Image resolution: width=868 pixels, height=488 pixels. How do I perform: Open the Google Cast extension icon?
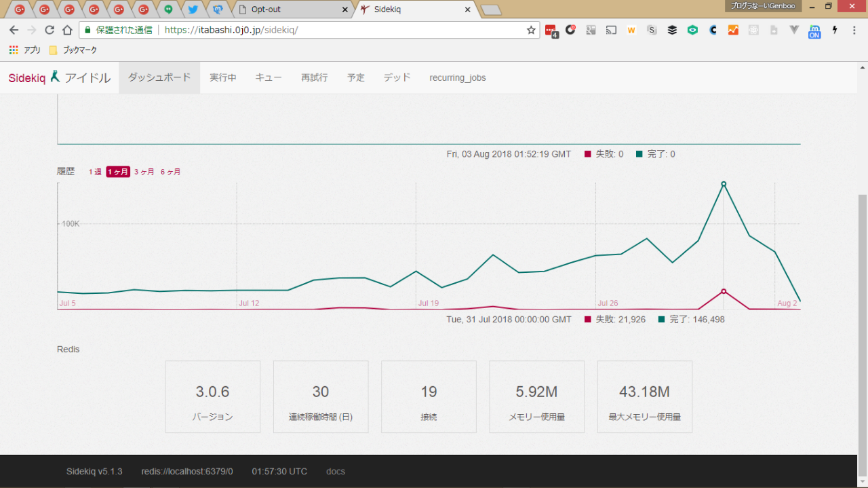pos(611,30)
